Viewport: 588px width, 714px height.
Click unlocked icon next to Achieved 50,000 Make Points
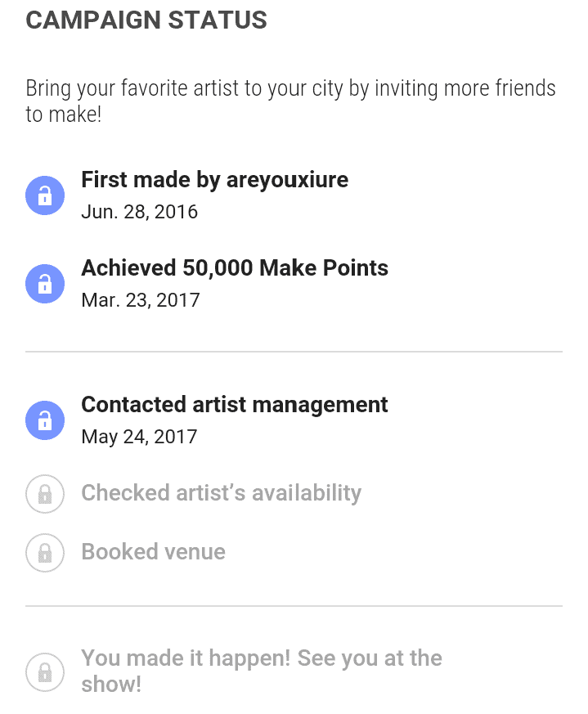click(45, 284)
